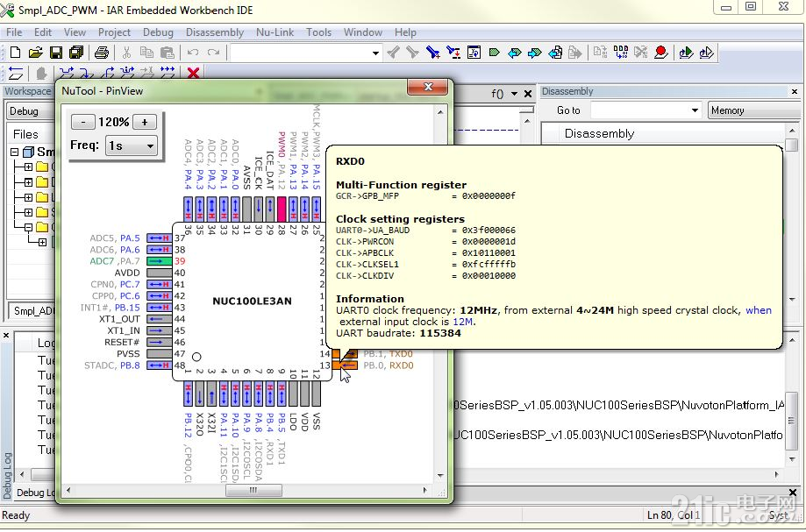Viewport: 806px width, 532px height.
Task: Click the green ADC7 pin 39 box
Action: tap(160, 261)
